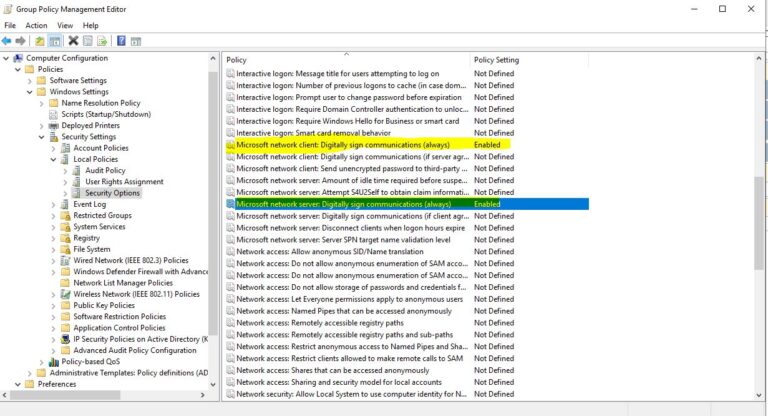Click the Show/Hide Console Tree icon
This screenshot has height=416, width=768.
[55, 41]
